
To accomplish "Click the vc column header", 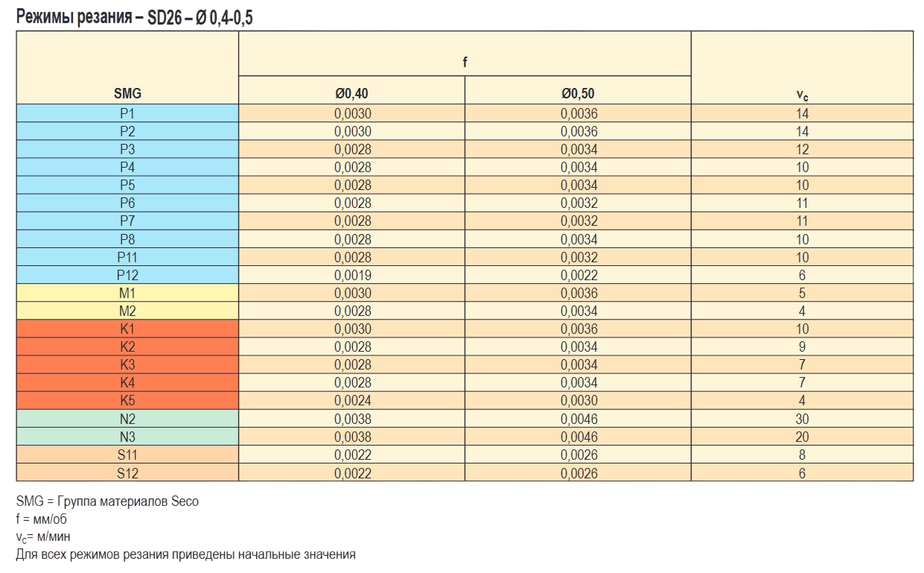I will pos(802,95).
